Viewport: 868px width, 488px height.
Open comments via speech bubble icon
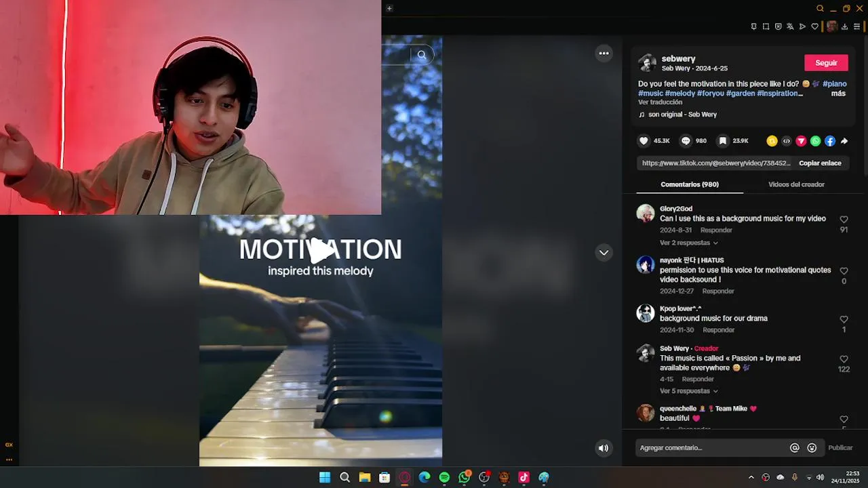(686, 141)
